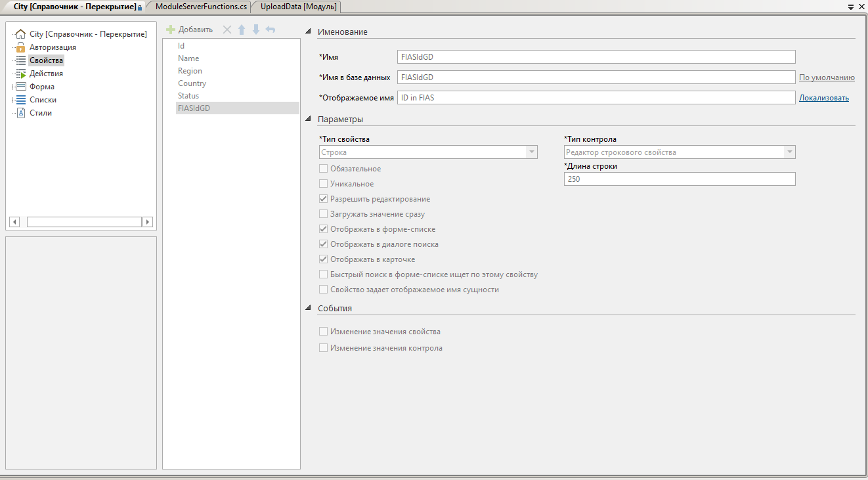868x480 pixels.
Task: Disable Отображать в карточке option
Action: tap(322, 259)
